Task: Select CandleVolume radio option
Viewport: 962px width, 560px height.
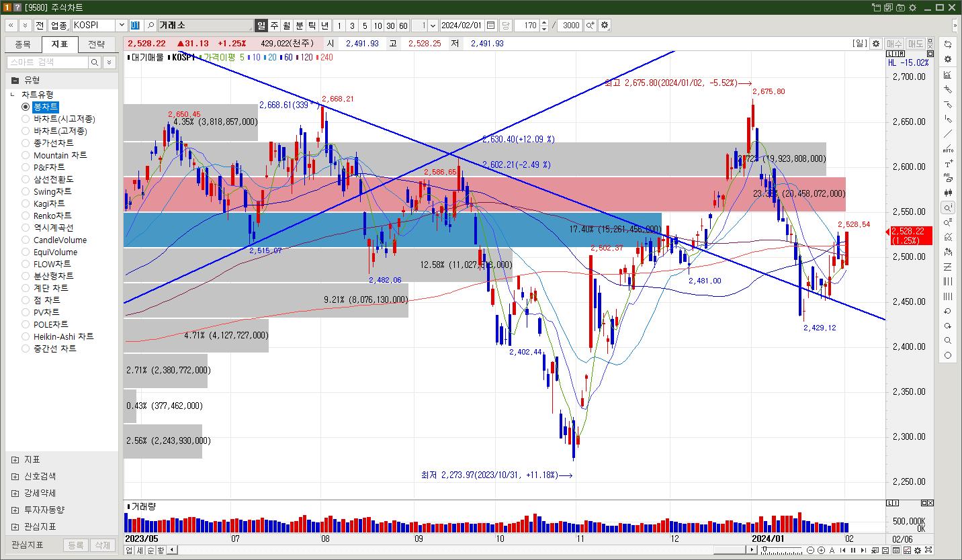Action: coord(26,240)
